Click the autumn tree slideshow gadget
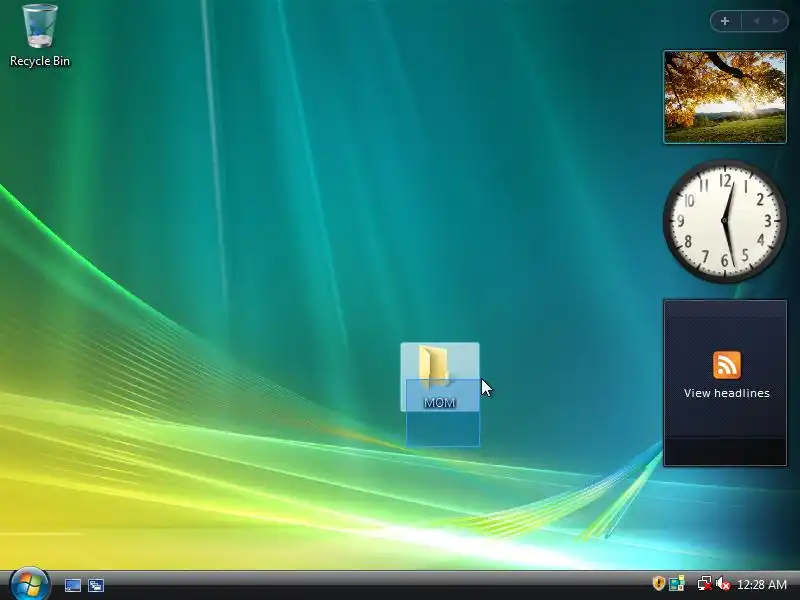800x600 pixels. tap(725, 97)
